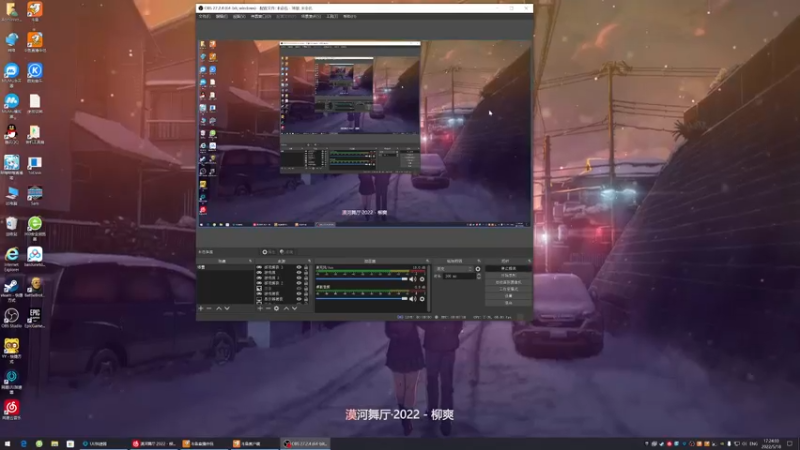
Task: Add a new source with the Sources plus icon
Action: 260,308
